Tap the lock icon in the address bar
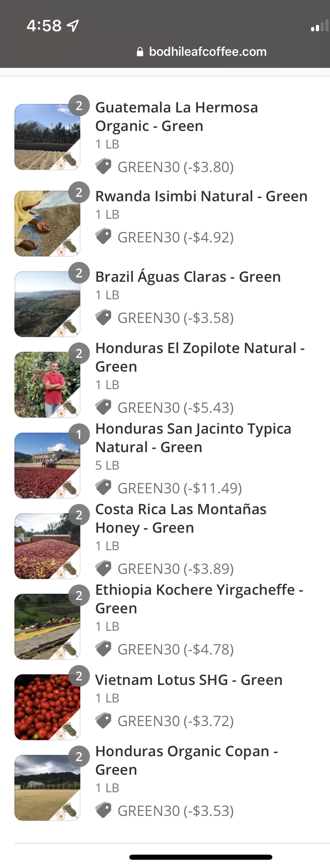Image resolution: width=330 pixels, height=868 pixels. point(140,52)
